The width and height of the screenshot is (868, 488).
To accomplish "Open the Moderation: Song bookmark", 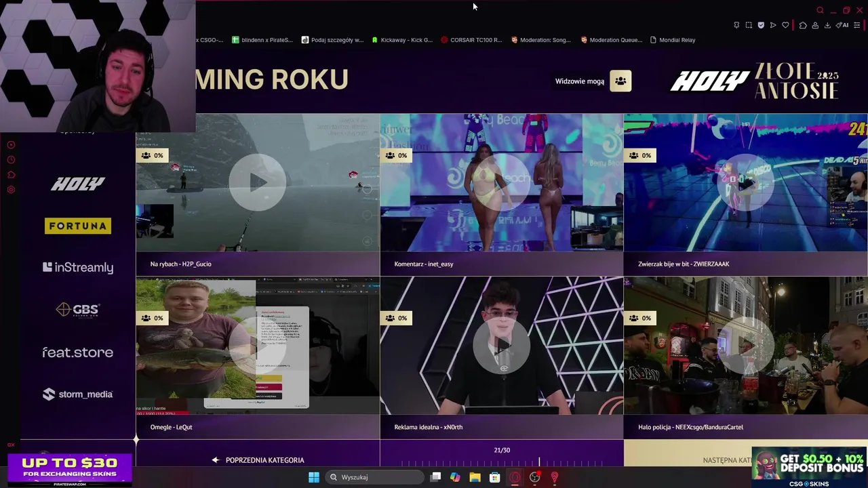I will (541, 40).
